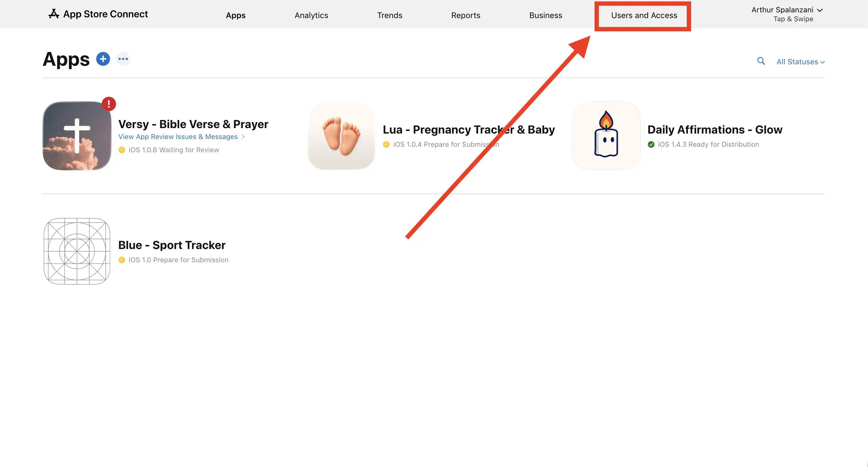Navigate to the Business tab
Image resolution: width=868 pixels, height=467 pixels.
pyautogui.click(x=545, y=15)
